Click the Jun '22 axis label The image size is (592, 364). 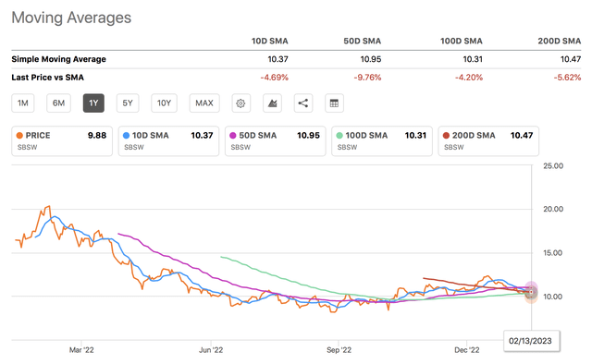[211, 350]
